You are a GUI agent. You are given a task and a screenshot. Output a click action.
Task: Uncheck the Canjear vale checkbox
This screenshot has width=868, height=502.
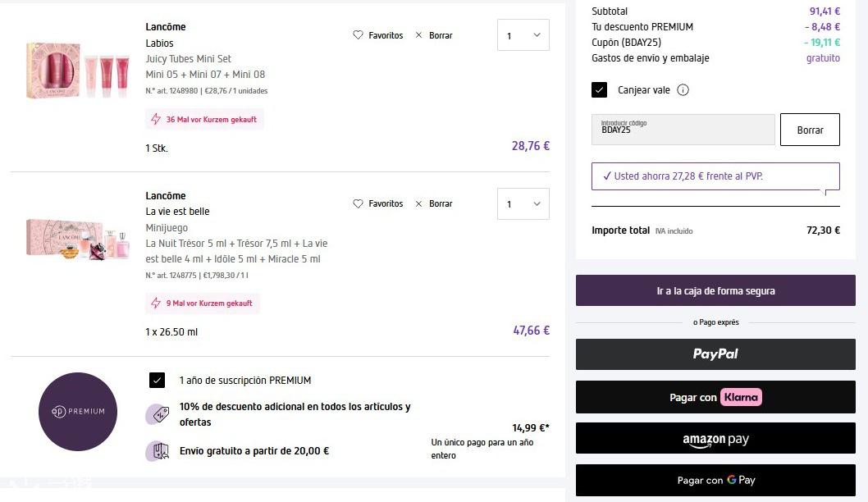click(599, 90)
